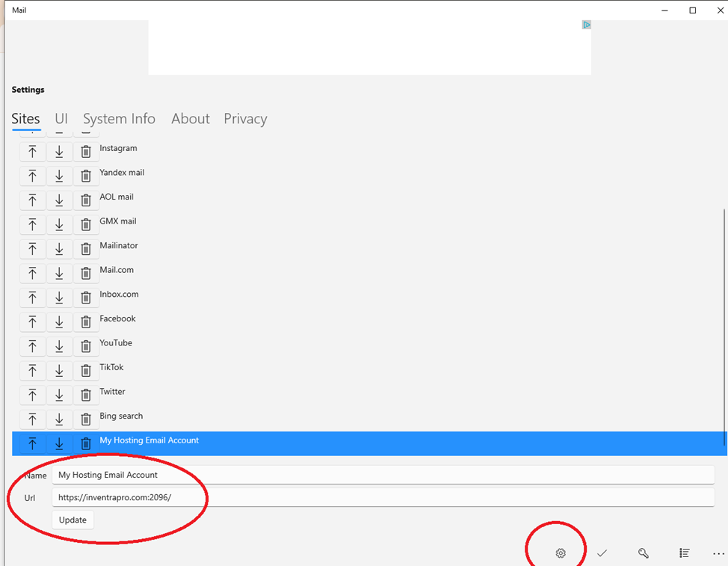
Task: Move AOL mail up
Action: pyautogui.click(x=32, y=200)
